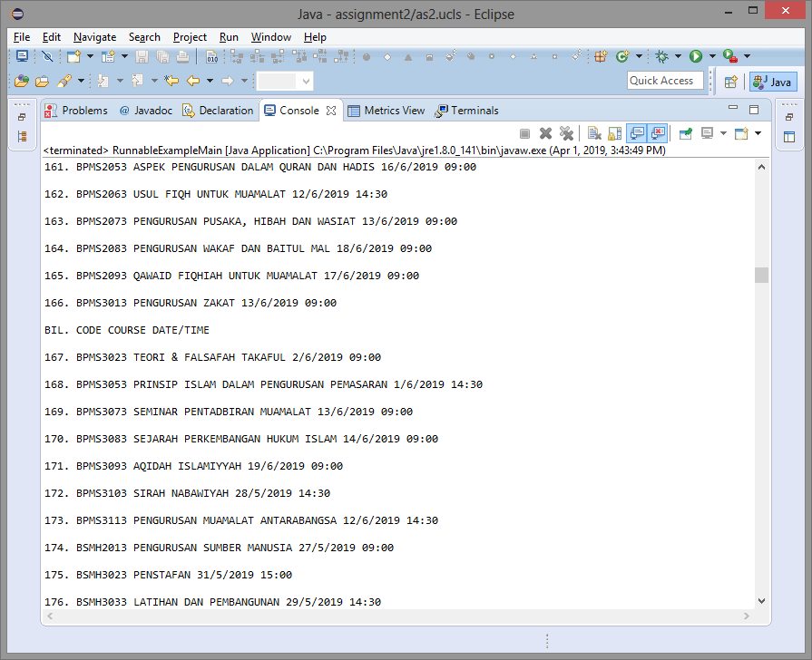Click the New wizard toolbar icon
Screen dimensions: 812x660
tap(74, 56)
